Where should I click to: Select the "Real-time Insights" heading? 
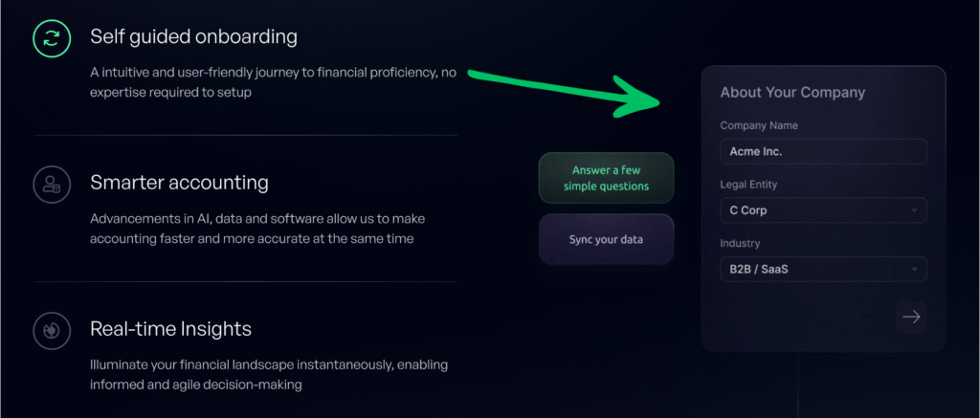170,329
